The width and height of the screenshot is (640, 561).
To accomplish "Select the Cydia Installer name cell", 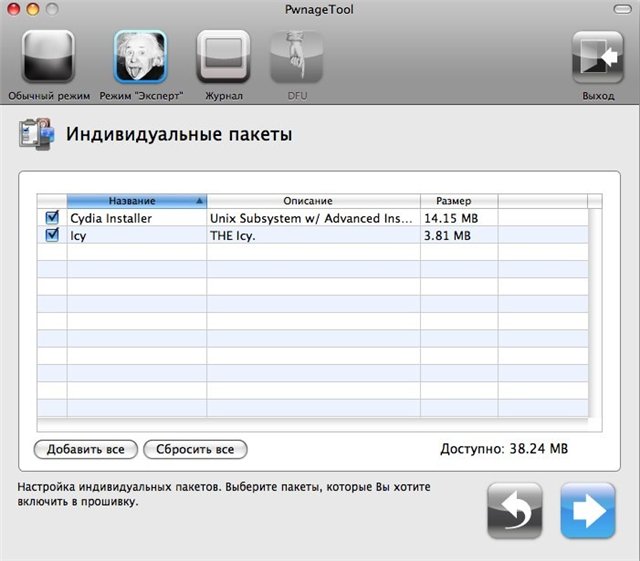I will coord(137,218).
